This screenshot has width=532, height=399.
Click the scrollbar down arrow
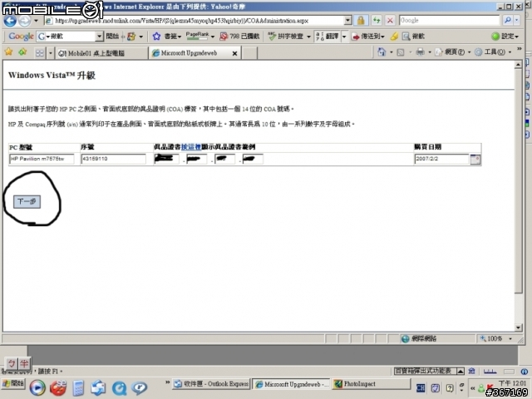(x=518, y=328)
